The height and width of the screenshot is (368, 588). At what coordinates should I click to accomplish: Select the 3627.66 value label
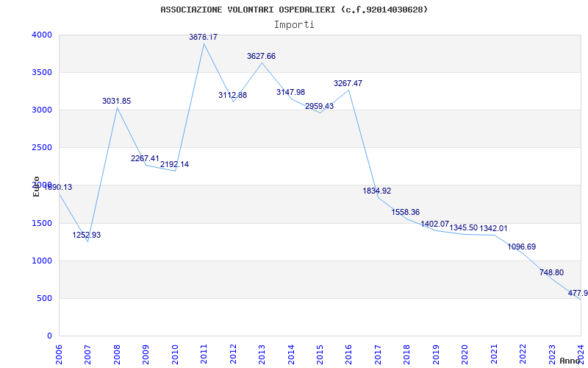tap(261, 57)
